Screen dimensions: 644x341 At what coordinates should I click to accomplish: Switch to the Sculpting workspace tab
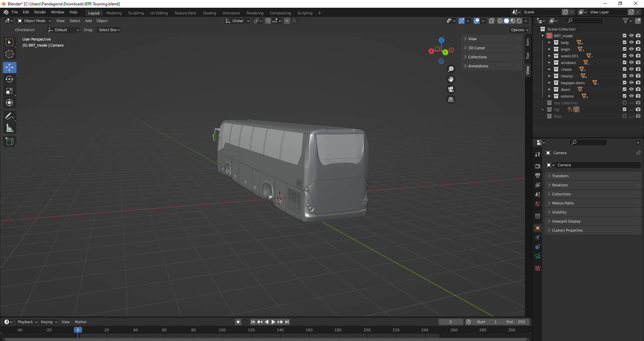[x=136, y=13]
